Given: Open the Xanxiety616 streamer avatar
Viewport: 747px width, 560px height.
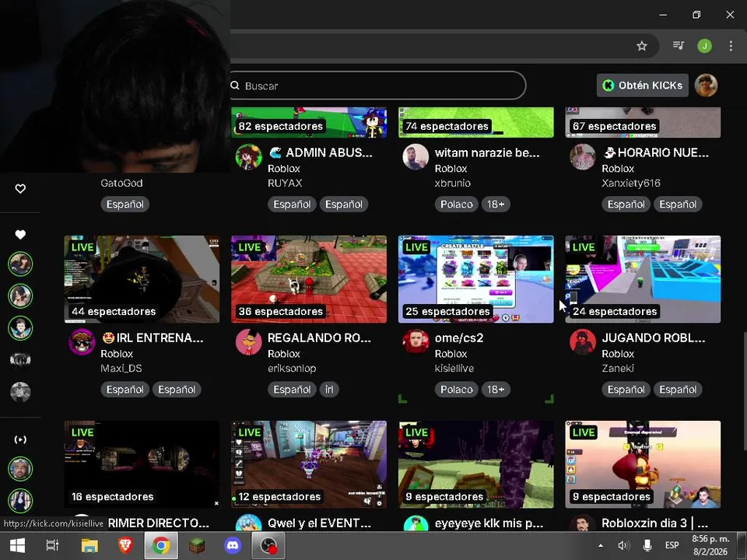Looking at the screenshot, I should click(x=583, y=156).
